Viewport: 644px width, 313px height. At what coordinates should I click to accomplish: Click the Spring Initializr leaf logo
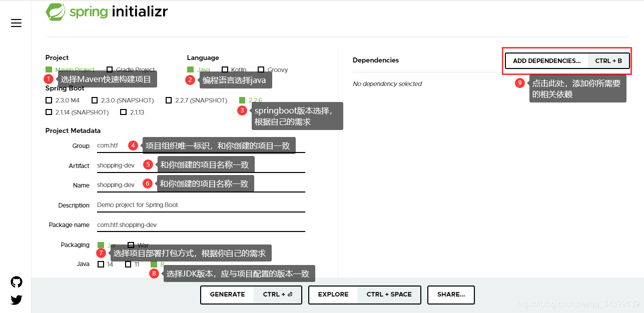[x=55, y=11]
